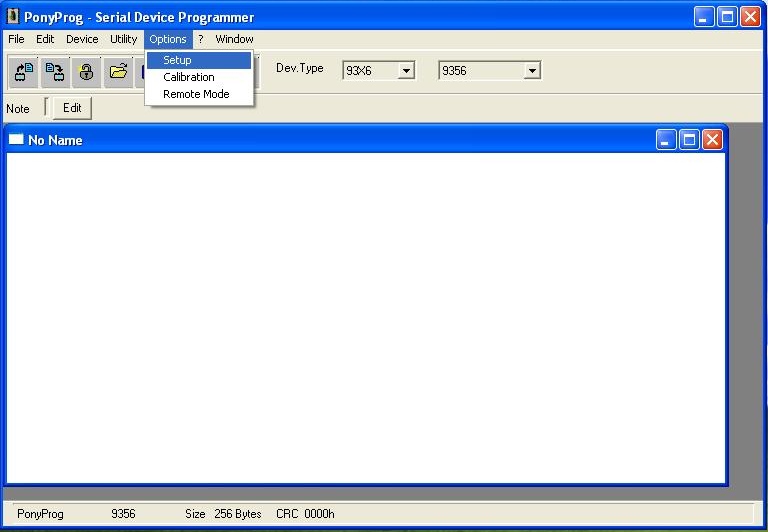Screen dimensions: 768x532
Task: Close the PonyProg main window
Action: [750, 17]
